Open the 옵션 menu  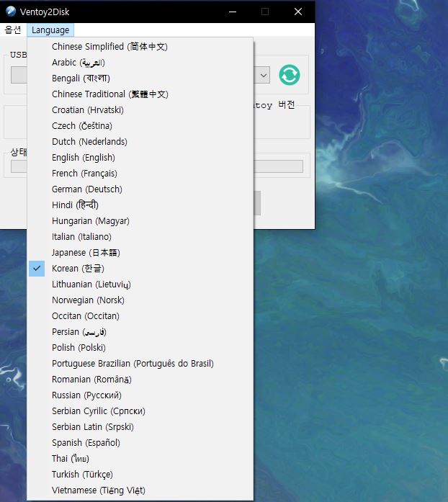tap(13, 30)
